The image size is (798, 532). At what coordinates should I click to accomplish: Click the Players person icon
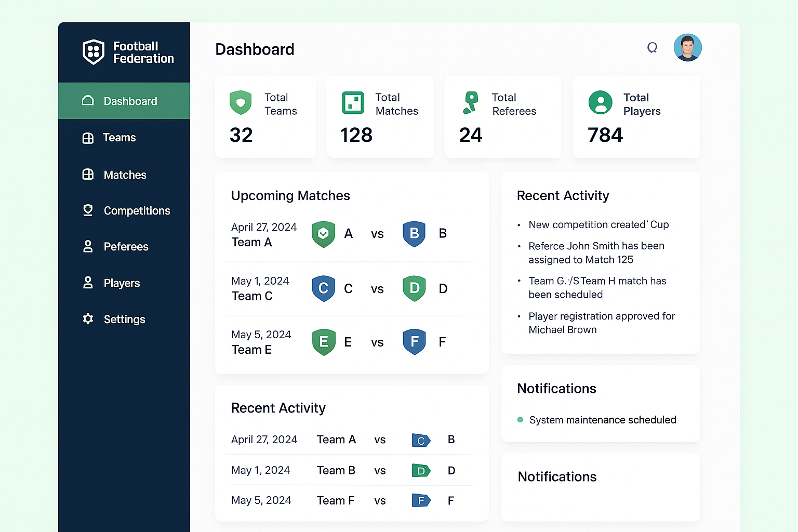point(88,283)
